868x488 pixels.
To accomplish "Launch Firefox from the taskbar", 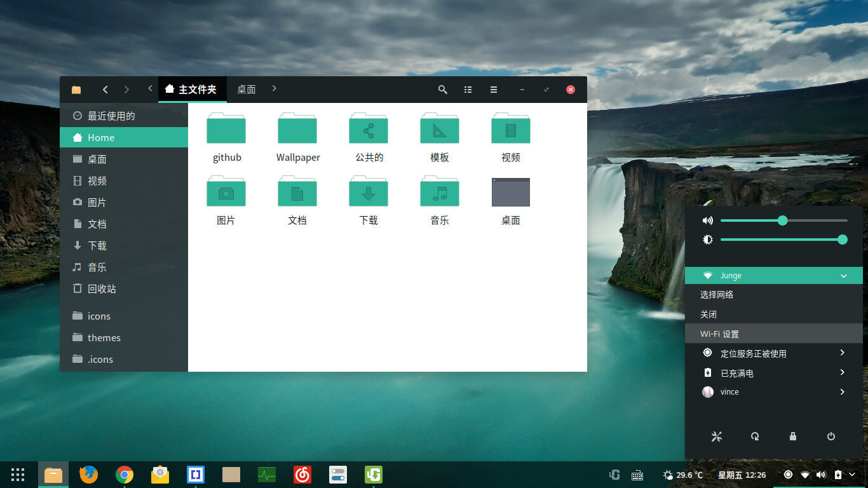I will tap(88, 474).
